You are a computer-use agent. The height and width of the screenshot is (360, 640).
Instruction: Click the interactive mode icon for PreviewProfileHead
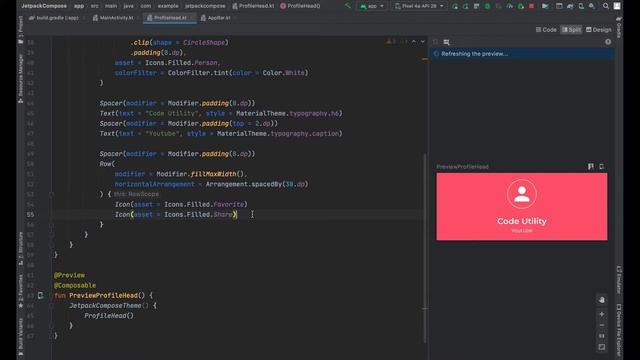(591, 167)
